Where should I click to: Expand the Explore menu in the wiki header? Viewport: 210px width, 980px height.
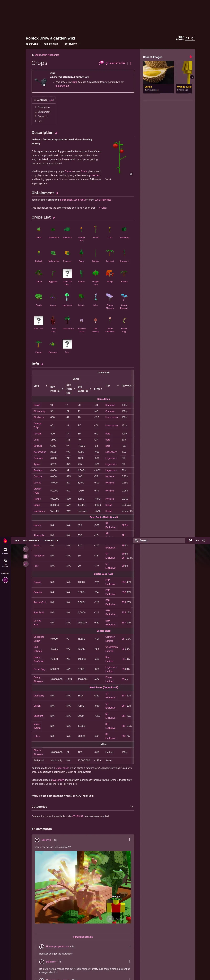(33, 44)
